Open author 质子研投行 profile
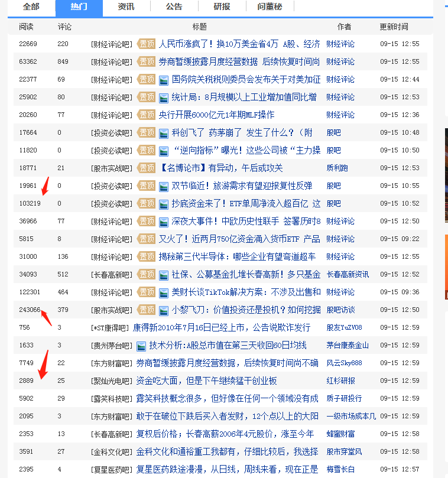 (x=344, y=398)
